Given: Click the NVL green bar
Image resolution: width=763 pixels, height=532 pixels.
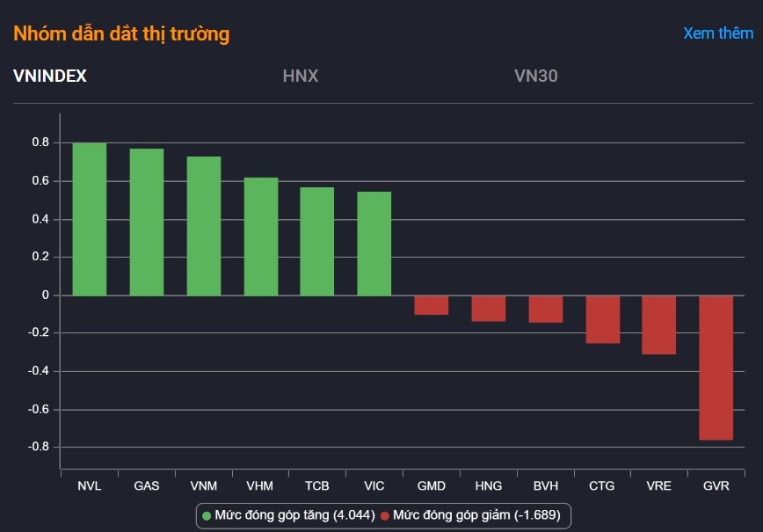Looking at the screenshot, I should pyautogui.click(x=89, y=219).
